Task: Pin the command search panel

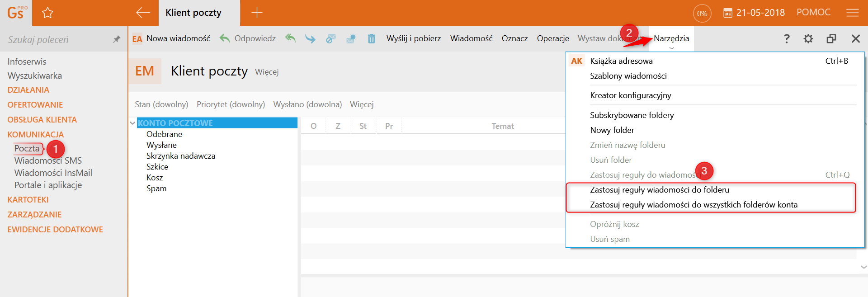Action: [x=117, y=39]
